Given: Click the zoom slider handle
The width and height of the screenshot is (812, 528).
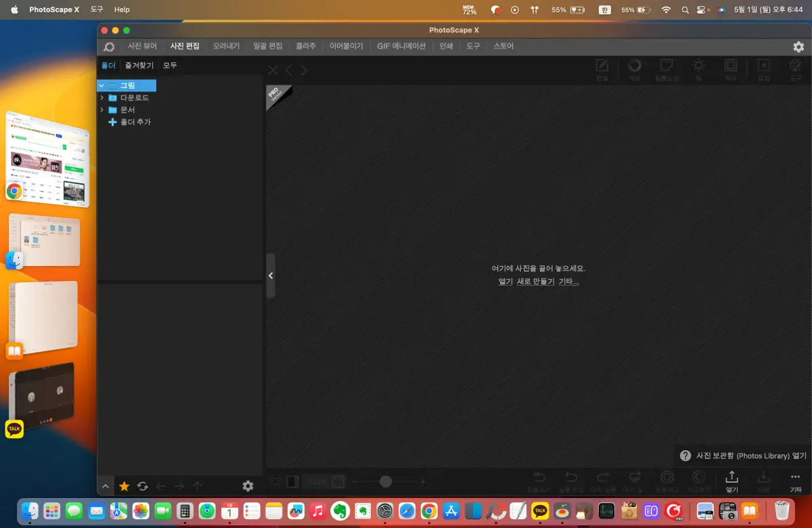Looking at the screenshot, I should tap(386, 482).
